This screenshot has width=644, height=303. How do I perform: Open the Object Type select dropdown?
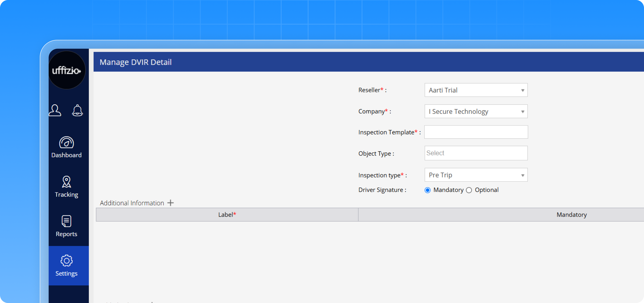coord(476,153)
